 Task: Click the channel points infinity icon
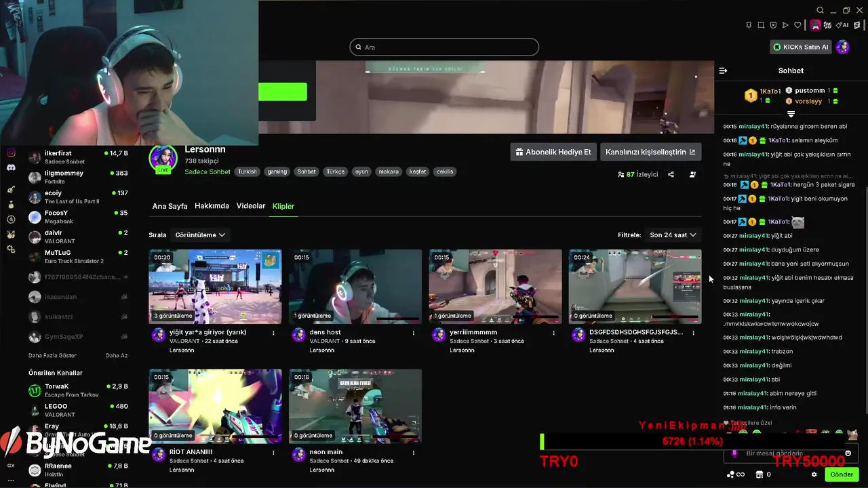[736, 474]
